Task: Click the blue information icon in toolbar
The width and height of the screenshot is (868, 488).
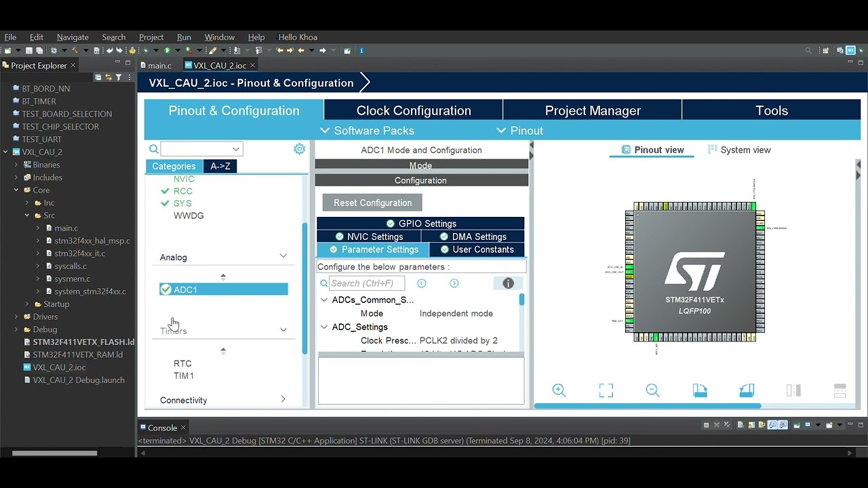Action: [361, 50]
